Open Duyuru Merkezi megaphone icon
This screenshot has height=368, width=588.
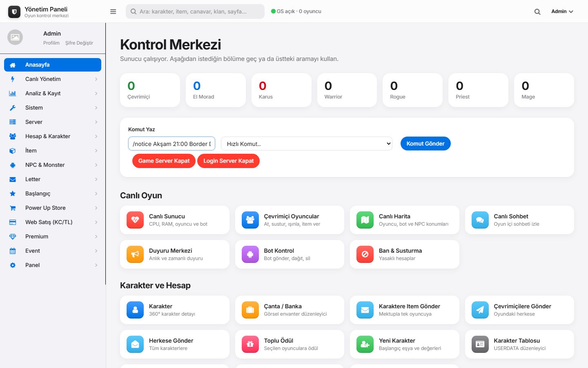click(x=135, y=254)
